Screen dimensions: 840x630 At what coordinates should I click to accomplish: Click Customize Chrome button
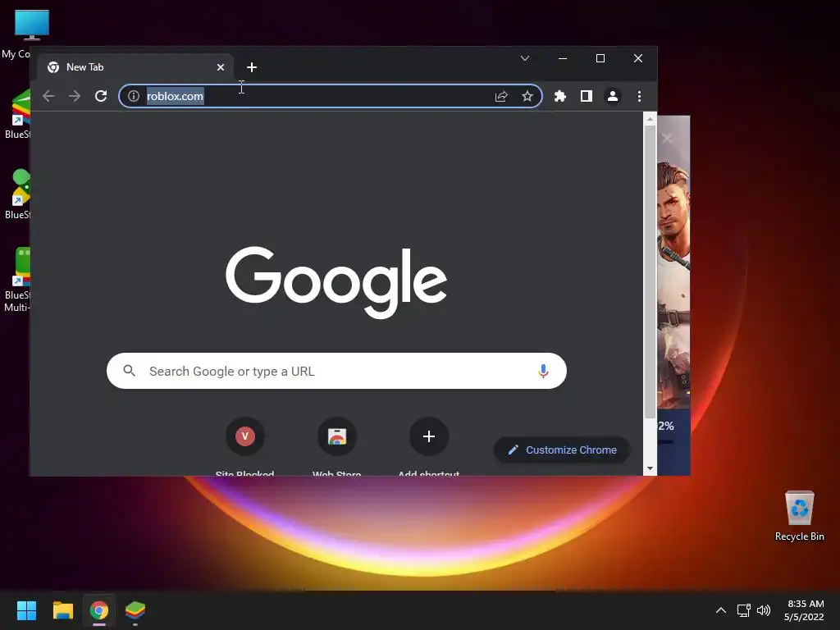pyautogui.click(x=561, y=450)
